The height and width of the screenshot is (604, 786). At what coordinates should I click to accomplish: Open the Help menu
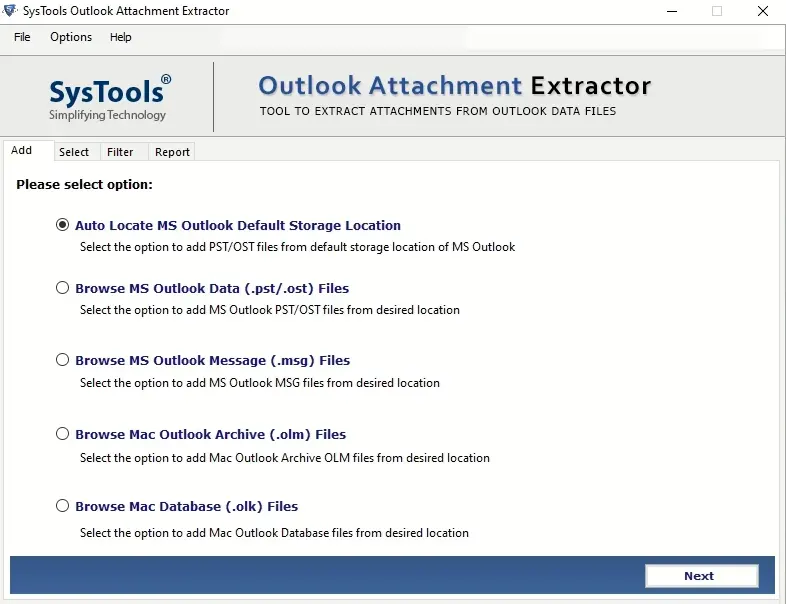[x=120, y=37]
